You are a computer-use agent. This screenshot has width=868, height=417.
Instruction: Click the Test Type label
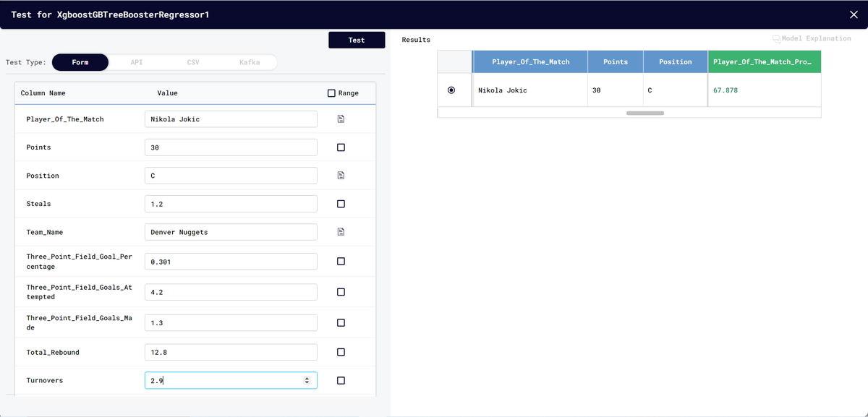point(26,62)
